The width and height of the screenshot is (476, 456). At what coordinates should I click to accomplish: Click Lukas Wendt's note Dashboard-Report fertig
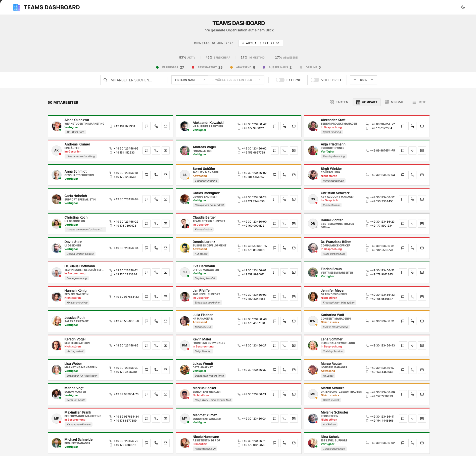click(209, 376)
